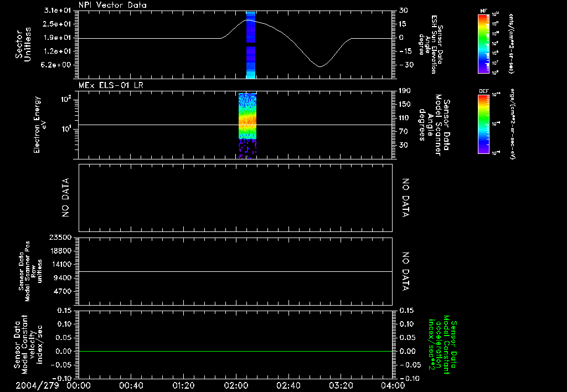Click the "00:00" time axis label

tap(79, 385)
